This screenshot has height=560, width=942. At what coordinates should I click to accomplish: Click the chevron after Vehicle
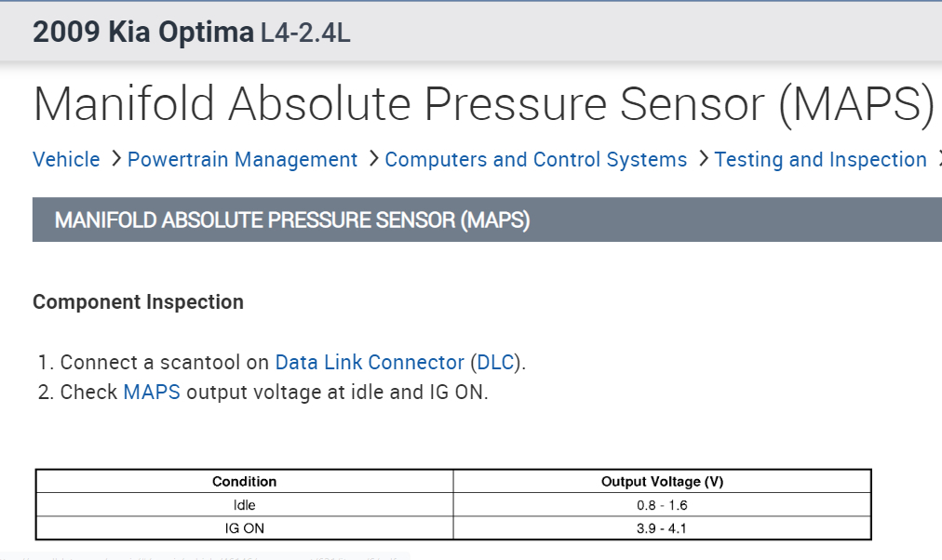[x=116, y=159]
